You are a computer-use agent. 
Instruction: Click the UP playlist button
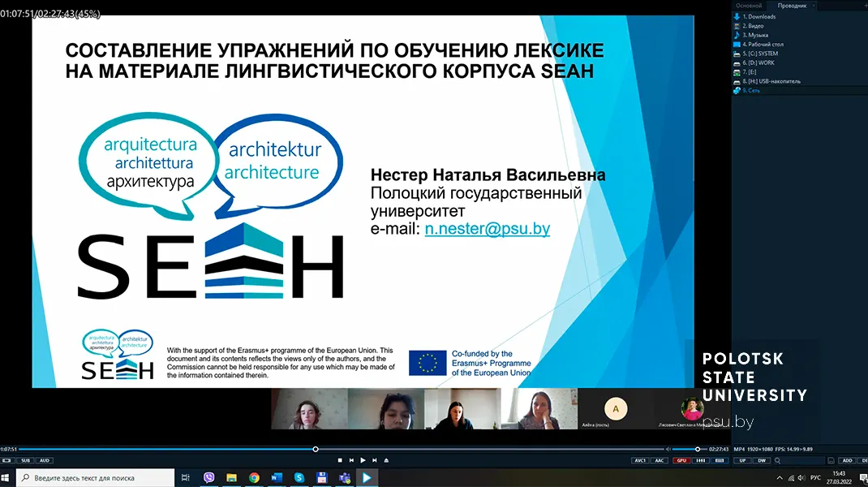tap(742, 460)
